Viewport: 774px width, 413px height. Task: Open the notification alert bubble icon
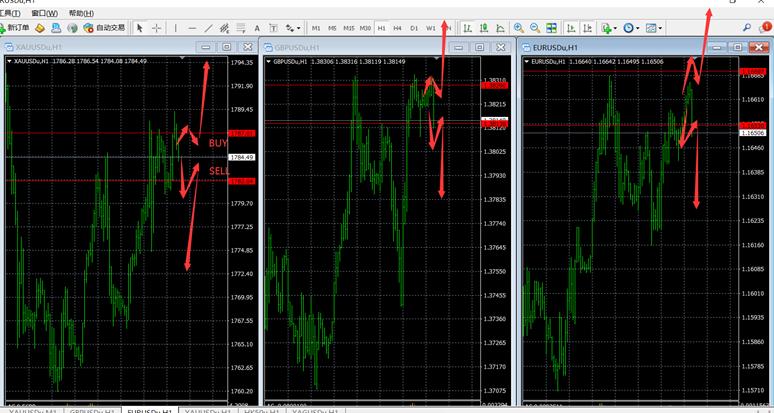765,28
